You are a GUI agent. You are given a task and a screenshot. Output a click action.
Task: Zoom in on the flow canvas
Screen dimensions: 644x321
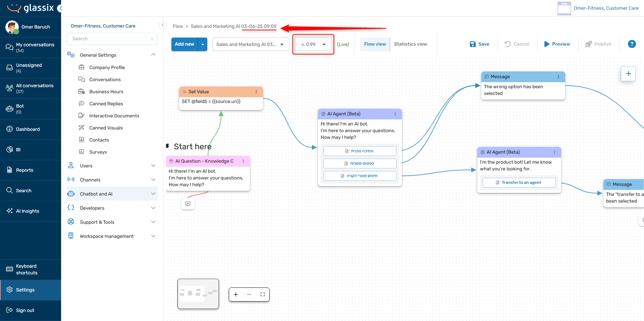[236, 295]
